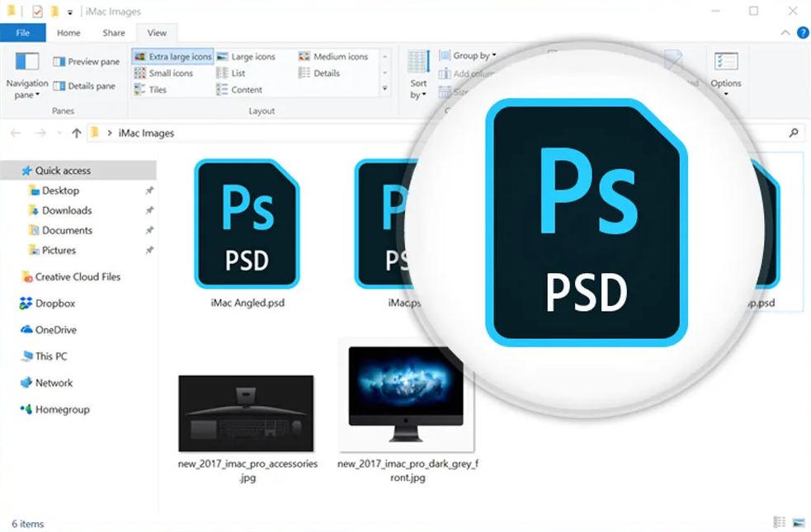
Task: Click iMac Images in the address bar
Action: click(146, 133)
